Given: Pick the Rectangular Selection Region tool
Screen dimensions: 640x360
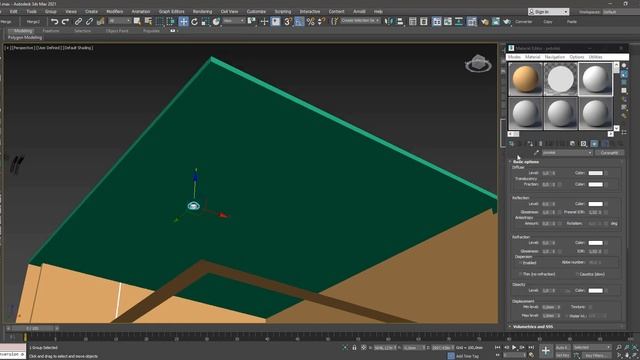Looking at the screenshot, I should (159, 22).
